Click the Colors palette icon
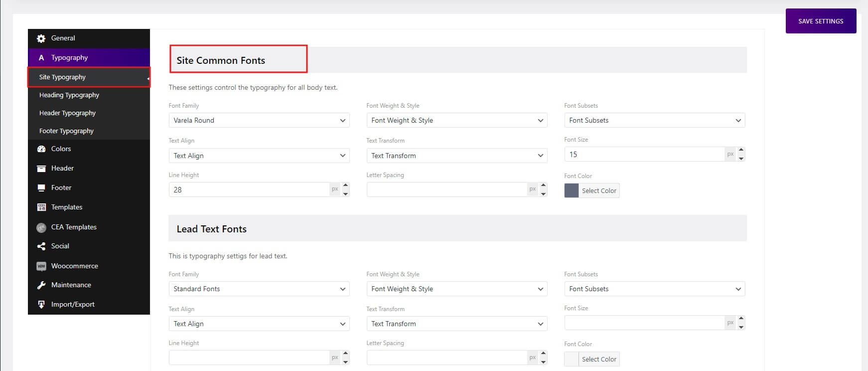The image size is (868, 371). (x=41, y=149)
